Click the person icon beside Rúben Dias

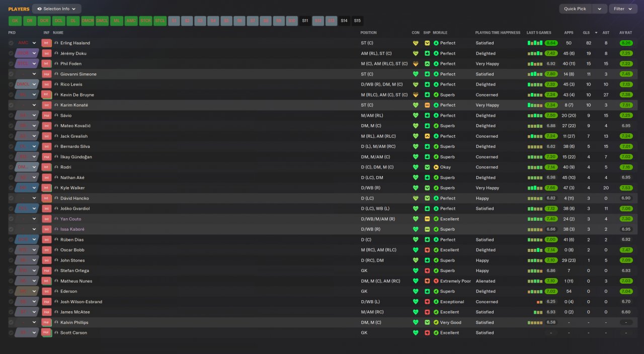56,240
